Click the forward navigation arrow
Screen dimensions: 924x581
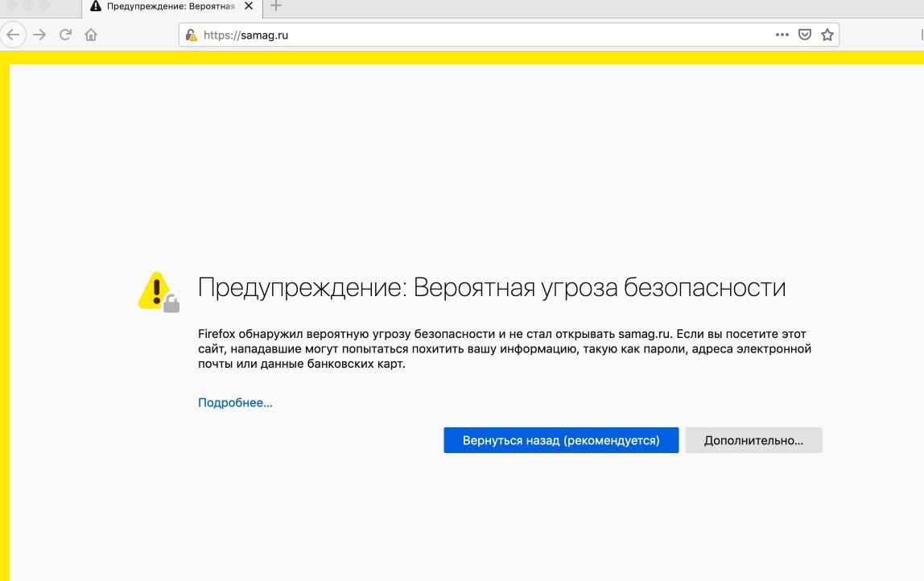click(39, 35)
